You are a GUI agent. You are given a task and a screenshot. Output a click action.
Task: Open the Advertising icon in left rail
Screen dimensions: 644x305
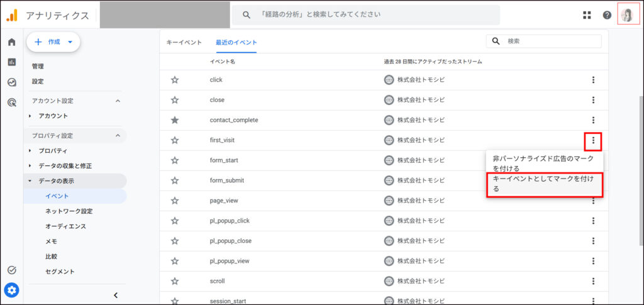click(x=12, y=103)
